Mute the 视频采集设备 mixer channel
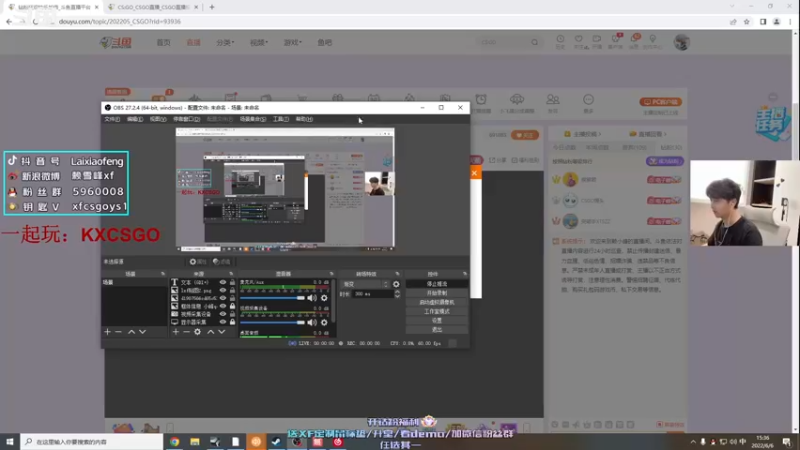This screenshot has width=800, height=450. (312, 322)
